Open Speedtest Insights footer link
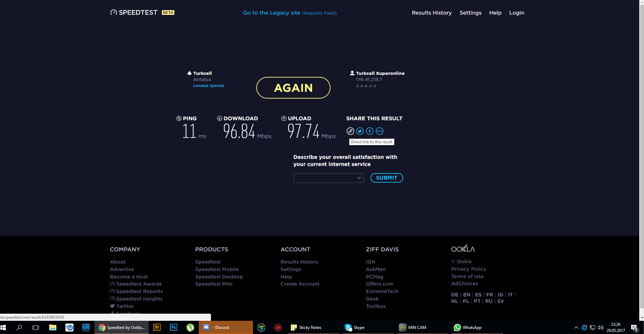The image size is (644, 334). tap(136, 299)
